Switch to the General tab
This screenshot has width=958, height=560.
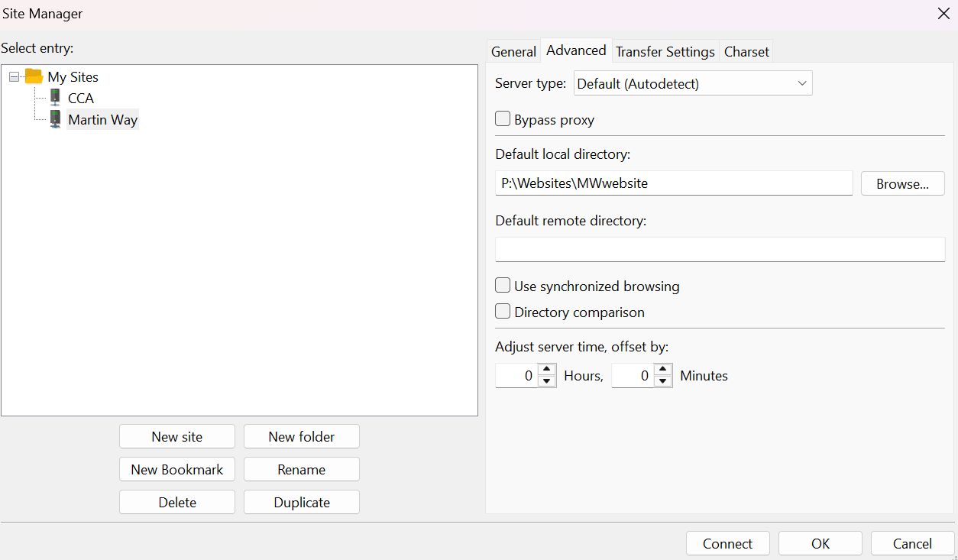pyautogui.click(x=513, y=51)
